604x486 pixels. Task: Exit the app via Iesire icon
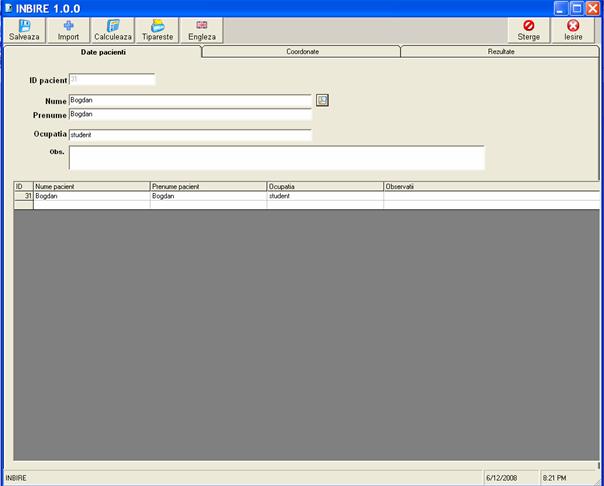click(573, 26)
